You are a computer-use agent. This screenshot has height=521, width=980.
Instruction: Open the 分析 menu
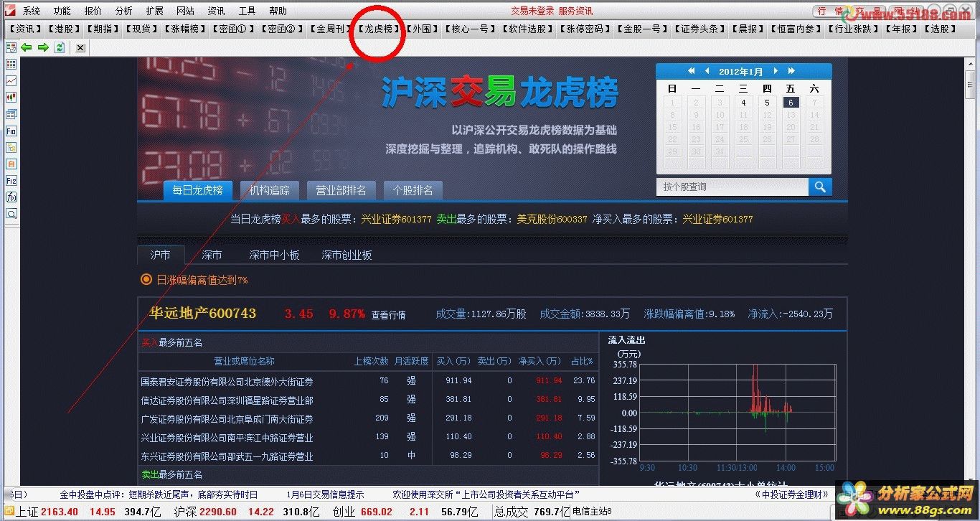pyautogui.click(x=123, y=11)
